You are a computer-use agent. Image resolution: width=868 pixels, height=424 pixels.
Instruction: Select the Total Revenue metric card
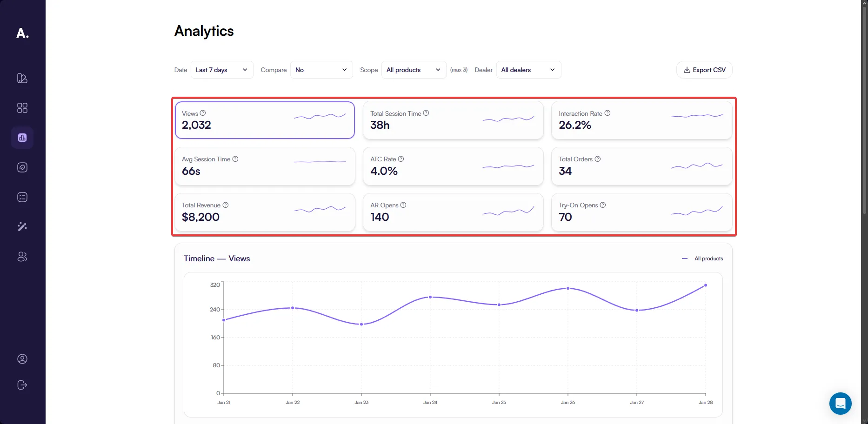pyautogui.click(x=265, y=212)
